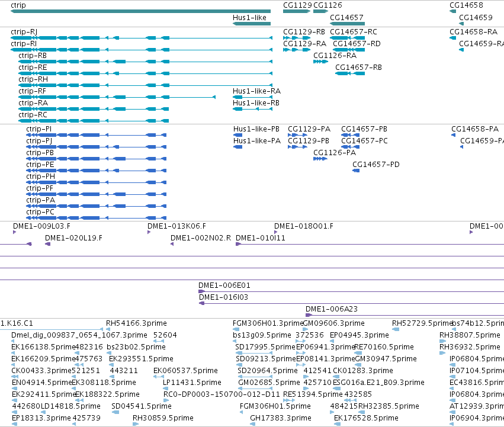This screenshot has width=504, height=427.
Task: Click the CG14659 gene label
Action: click(476, 17)
